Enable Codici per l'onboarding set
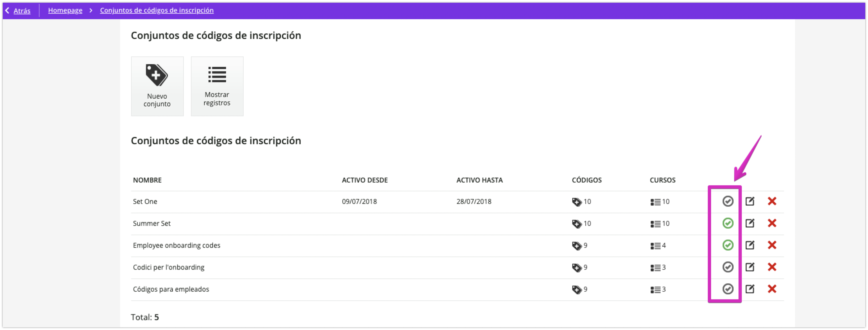 [x=728, y=267]
